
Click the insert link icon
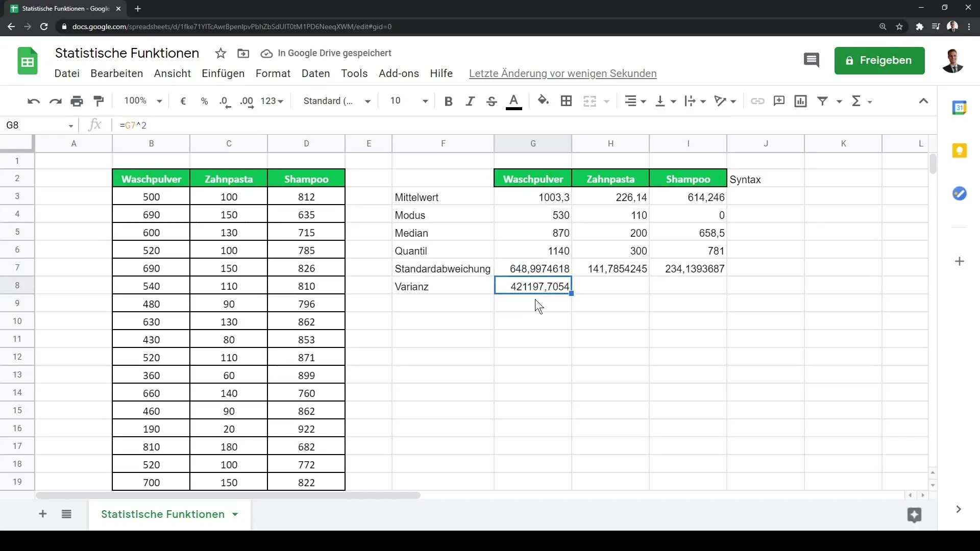tap(757, 101)
